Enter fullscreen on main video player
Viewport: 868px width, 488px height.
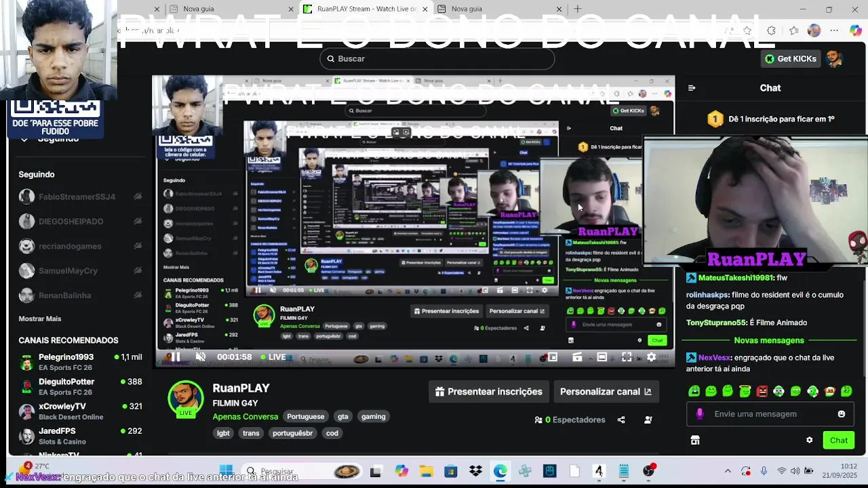[627, 357]
